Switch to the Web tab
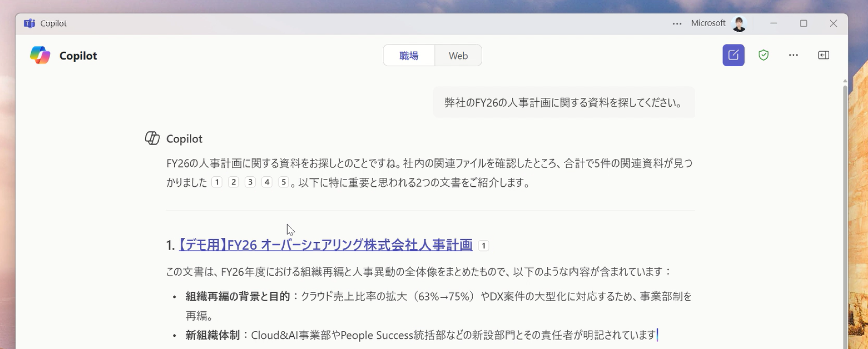868x349 pixels. [x=458, y=55]
